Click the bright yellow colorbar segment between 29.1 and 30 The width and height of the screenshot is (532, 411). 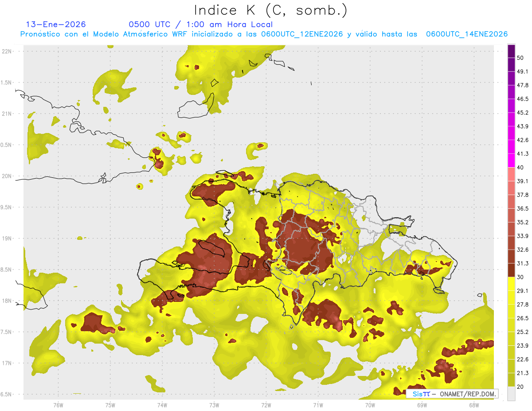click(511, 284)
